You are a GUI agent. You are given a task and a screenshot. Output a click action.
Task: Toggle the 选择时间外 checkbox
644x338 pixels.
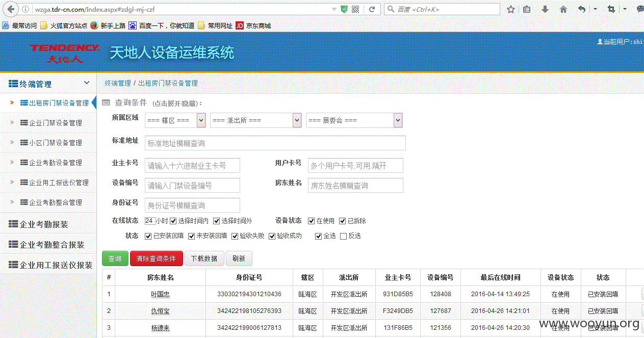[217, 221]
